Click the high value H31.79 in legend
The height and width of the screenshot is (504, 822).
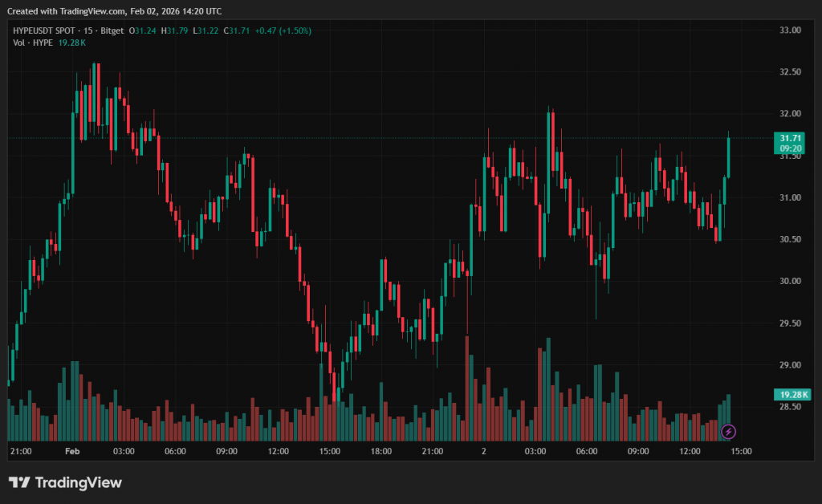click(175, 30)
